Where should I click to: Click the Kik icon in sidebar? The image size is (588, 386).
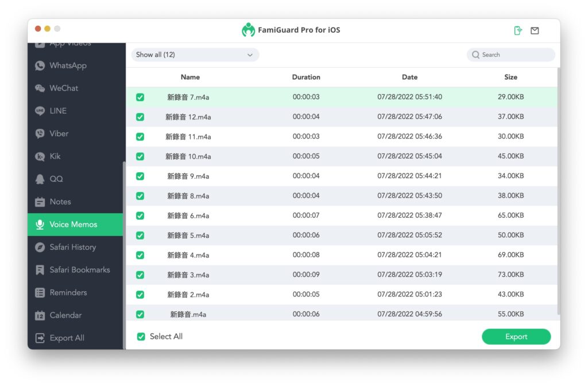click(x=40, y=156)
